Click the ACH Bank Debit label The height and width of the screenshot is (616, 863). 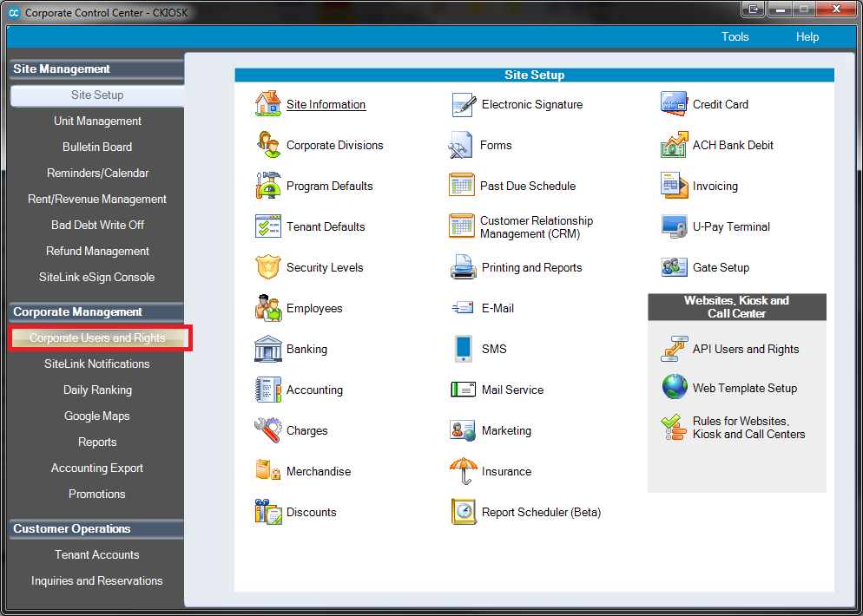click(733, 145)
